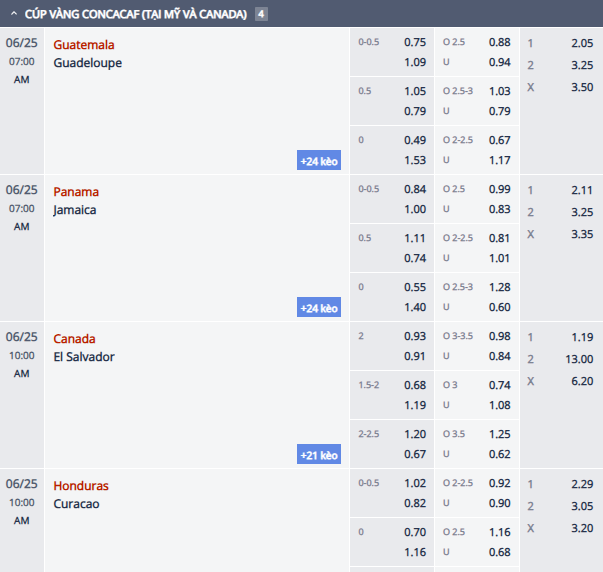Screen dimensions: 603x572
Task: Click the Panama team name
Action: pyautogui.click(x=76, y=192)
